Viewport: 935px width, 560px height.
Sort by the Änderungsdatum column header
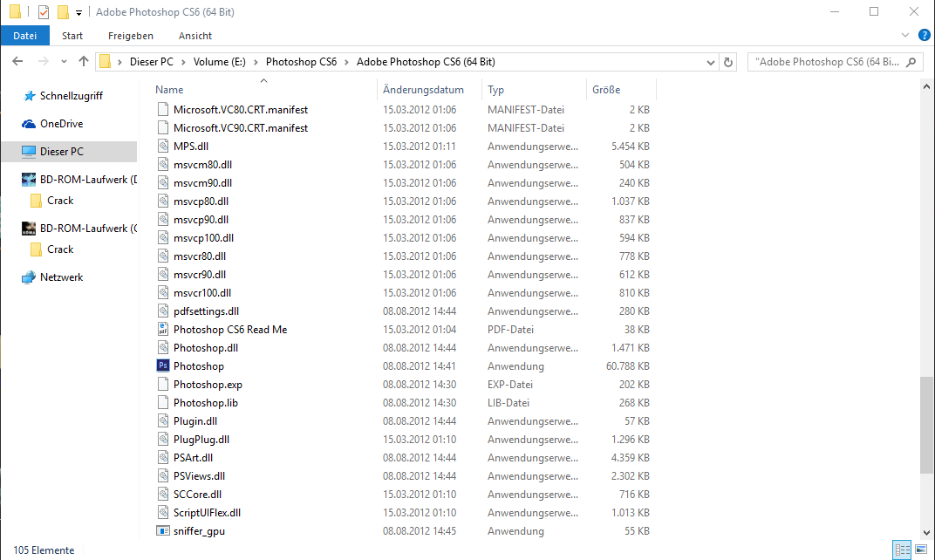point(423,90)
